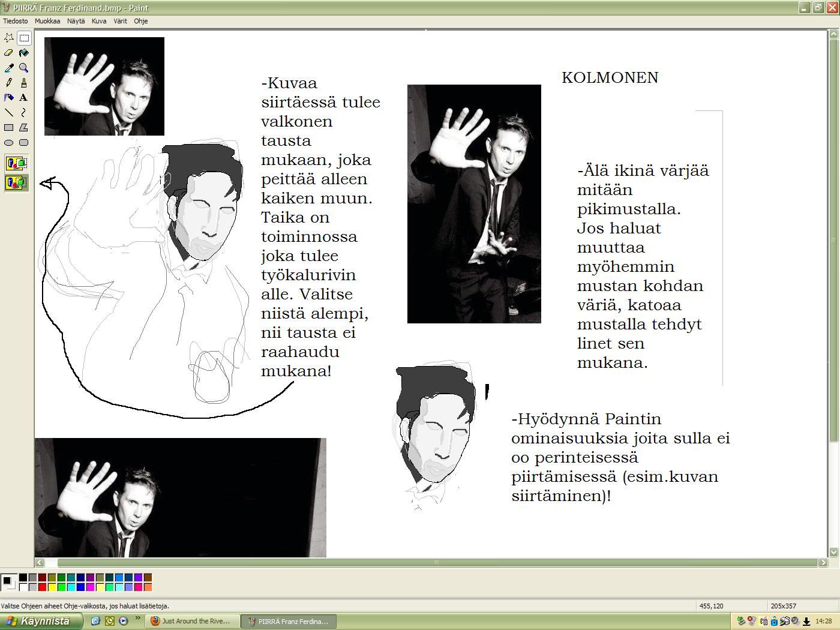Image resolution: width=840 pixels, height=630 pixels.
Task: Pick black from the color palette
Action: click(x=23, y=578)
